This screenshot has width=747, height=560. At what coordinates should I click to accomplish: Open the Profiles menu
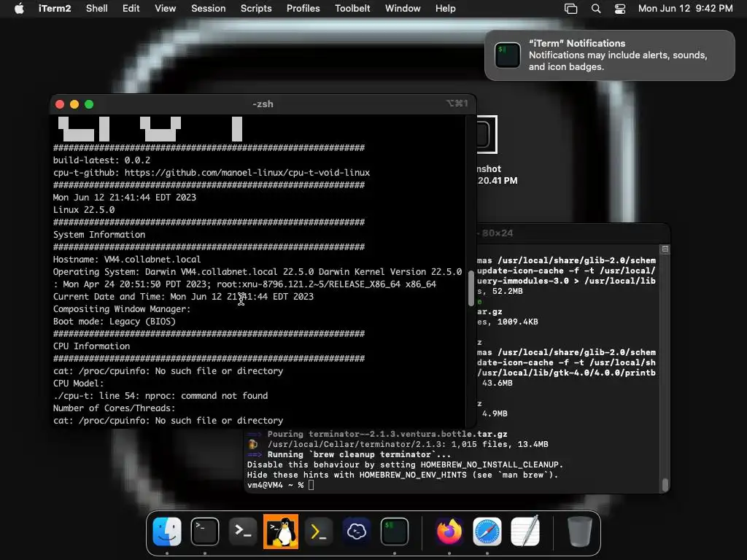pyautogui.click(x=303, y=9)
